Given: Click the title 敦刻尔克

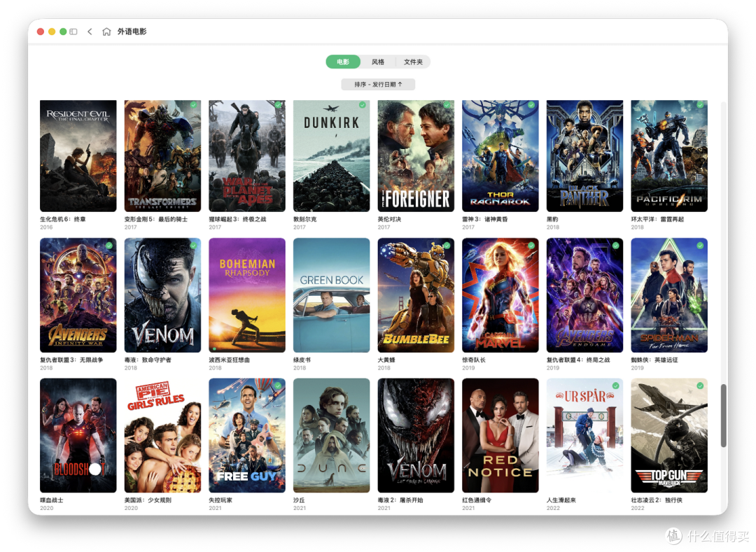Looking at the screenshot, I should (304, 219).
